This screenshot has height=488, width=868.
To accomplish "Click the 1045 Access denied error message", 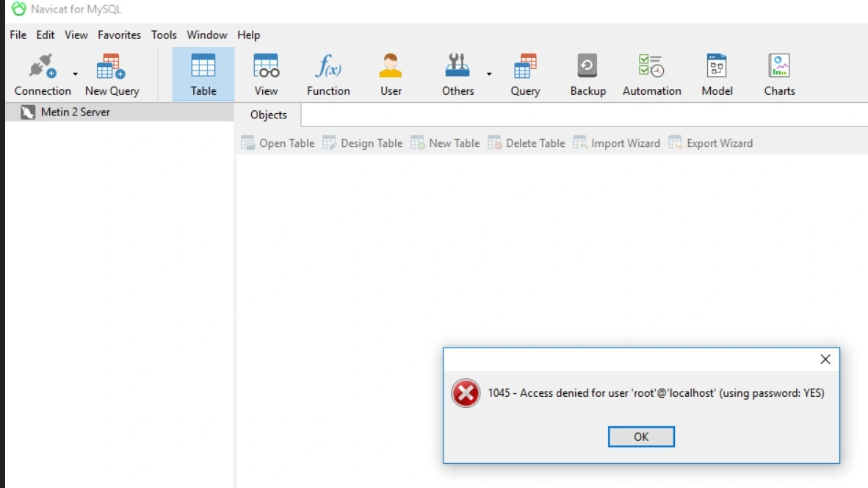I will click(656, 392).
